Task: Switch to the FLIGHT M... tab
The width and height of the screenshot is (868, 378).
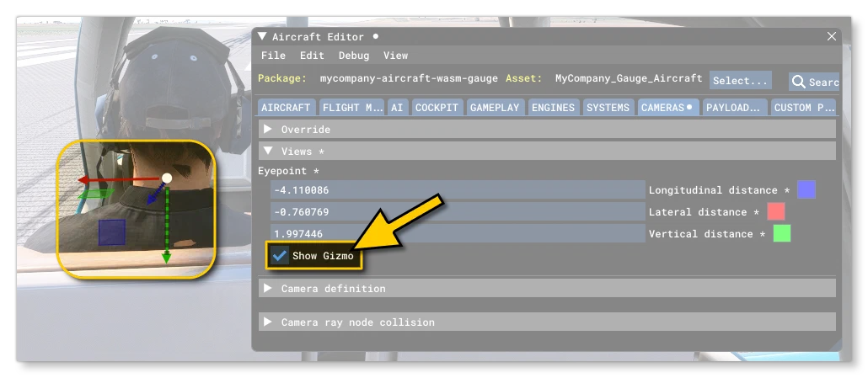Action: click(x=352, y=108)
